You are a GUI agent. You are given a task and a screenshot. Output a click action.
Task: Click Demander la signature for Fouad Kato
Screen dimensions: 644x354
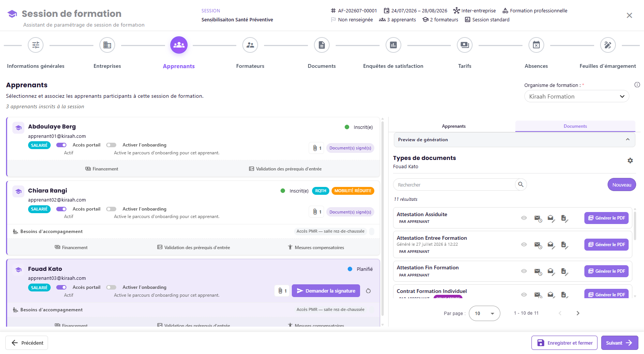pos(326,291)
